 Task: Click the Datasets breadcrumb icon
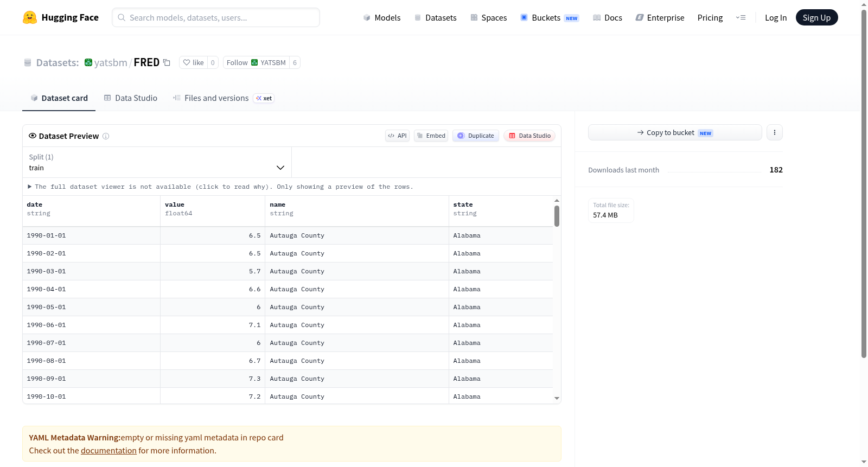(x=28, y=62)
